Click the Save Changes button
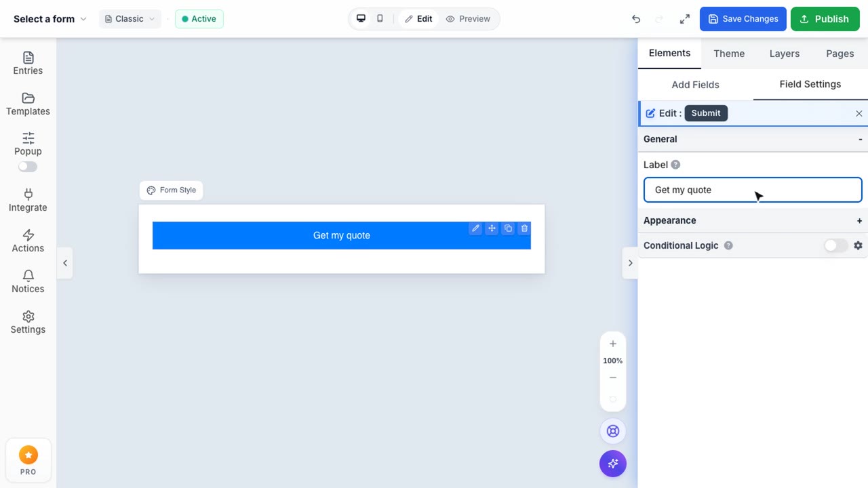This screenshot has height=488, width=868. (743, 19)
